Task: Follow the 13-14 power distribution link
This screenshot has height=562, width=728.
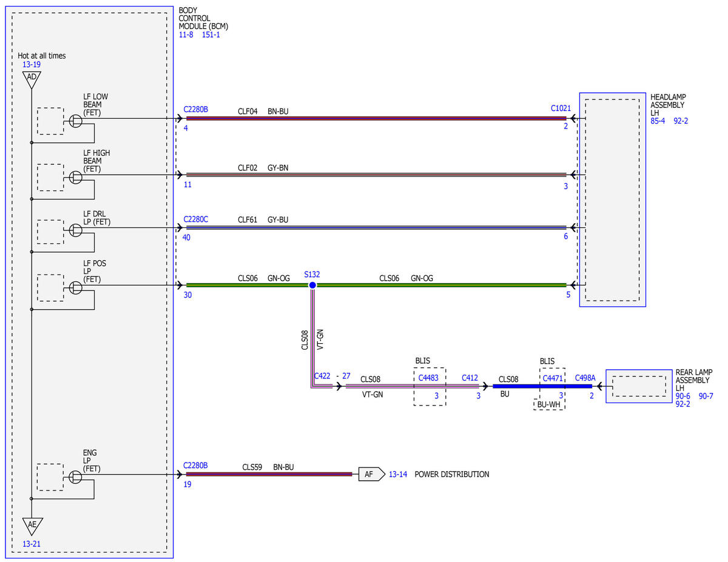Action: (x=398, y=474)
